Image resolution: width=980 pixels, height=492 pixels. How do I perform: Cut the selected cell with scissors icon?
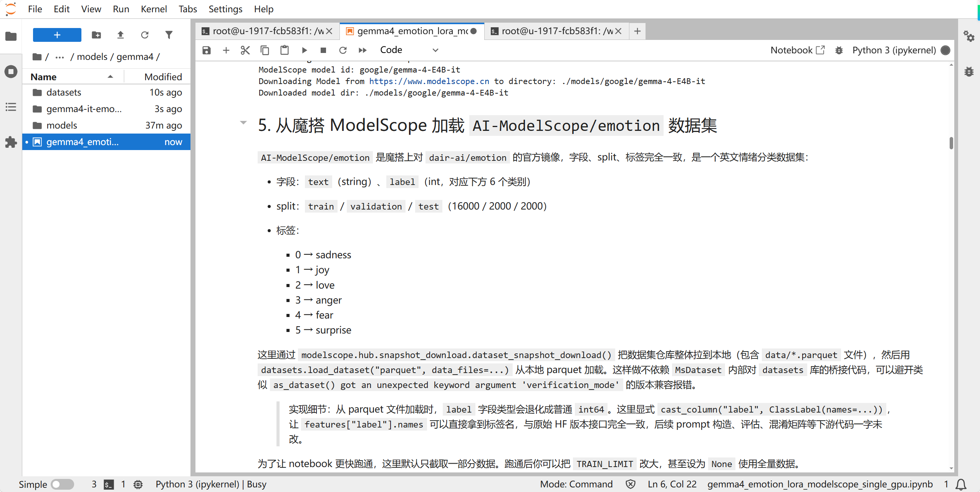[245, 50]
